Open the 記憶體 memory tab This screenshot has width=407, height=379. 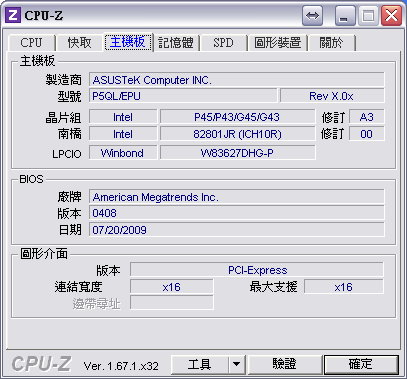click(176, 43)
